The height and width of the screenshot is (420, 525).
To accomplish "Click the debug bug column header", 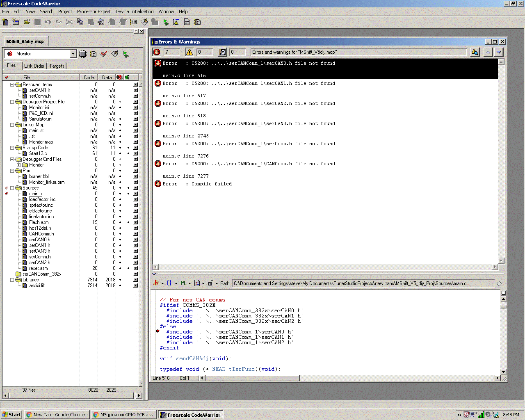I will [x=127, y=77].
